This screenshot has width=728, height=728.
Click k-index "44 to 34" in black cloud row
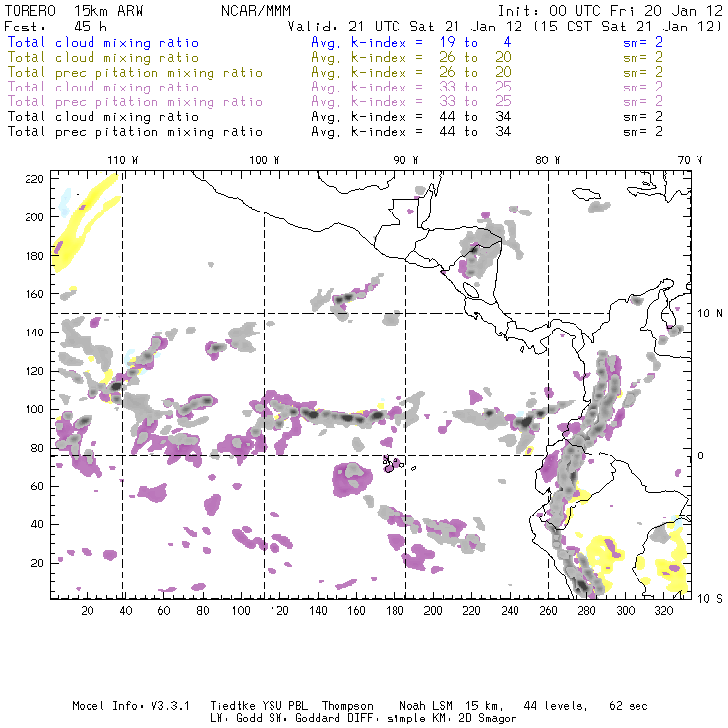point(475,117)
